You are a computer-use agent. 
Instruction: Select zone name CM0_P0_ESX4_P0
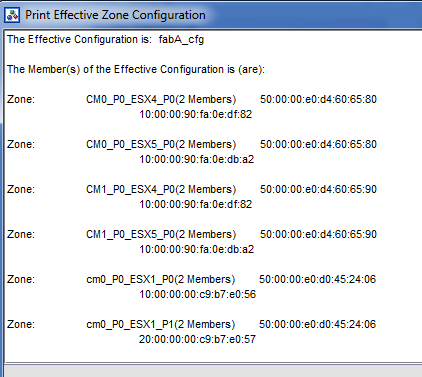pyautogui.click(x=130, y=99)
